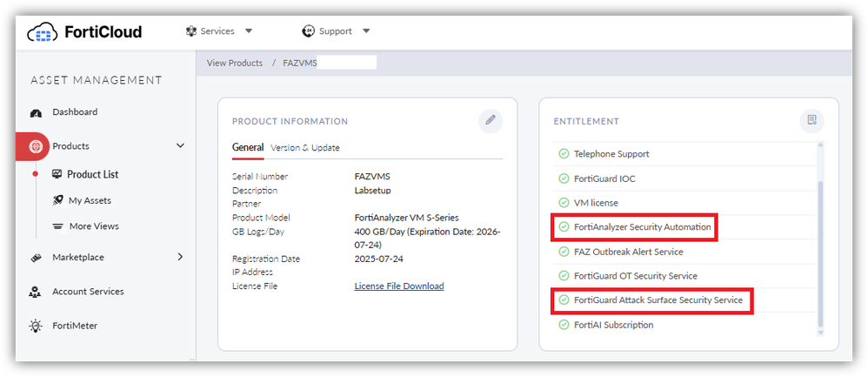
Task: Click the My Assets rocket icon
Action: pyautogui.click(x=57, y=200)
